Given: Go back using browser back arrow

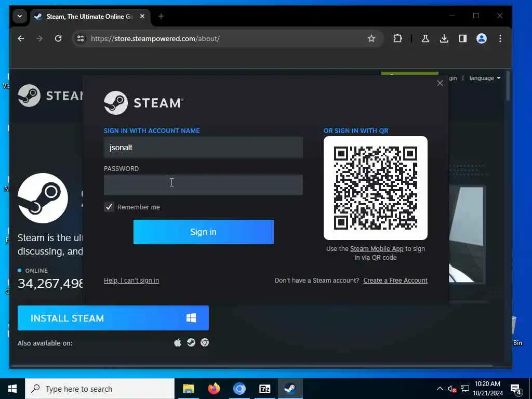Looking at the screenshot, I should tap(21, 38).
